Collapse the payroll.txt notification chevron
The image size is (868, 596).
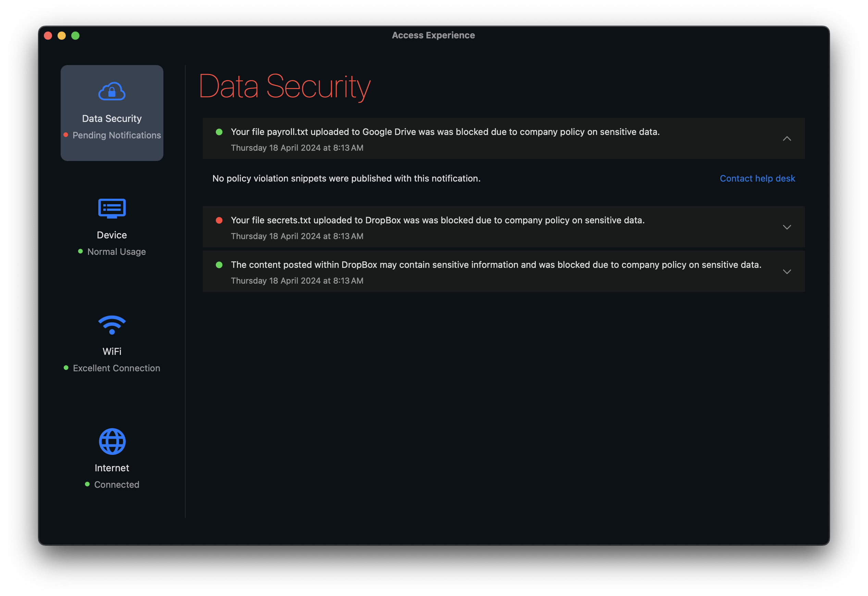pyautogui.click(x=786, y=138)
